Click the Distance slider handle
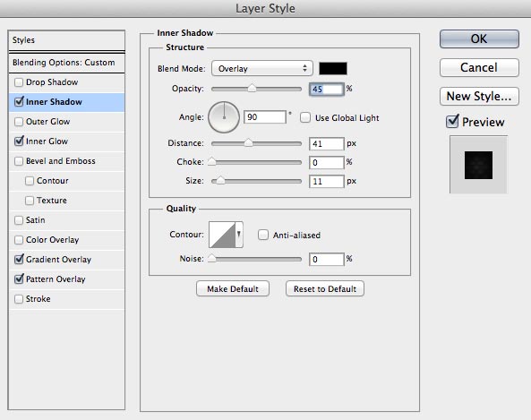 pyautogui.click(x=248, y=143)
